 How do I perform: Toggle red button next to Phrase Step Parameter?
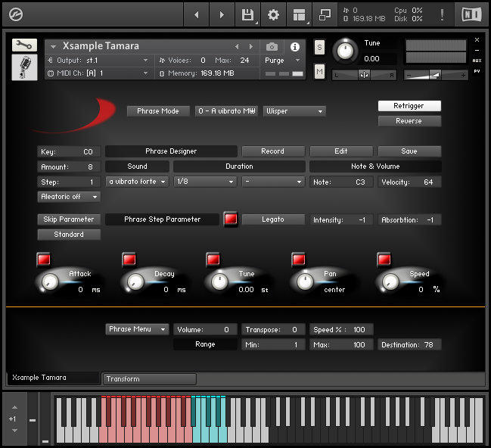coord(231,219)
